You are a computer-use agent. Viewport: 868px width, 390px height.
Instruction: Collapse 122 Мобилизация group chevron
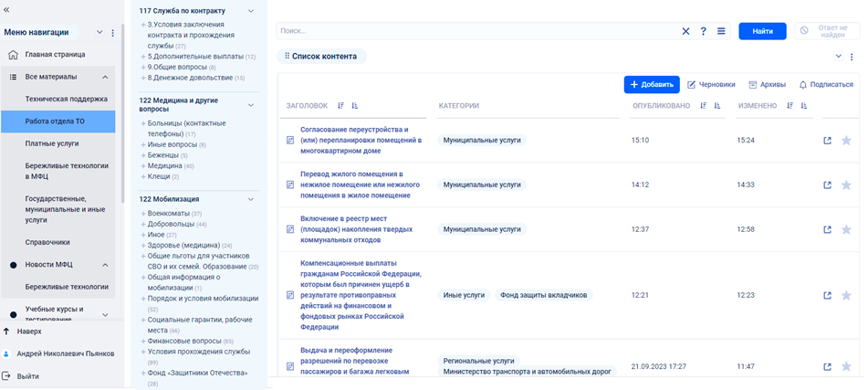click(251, 199)
